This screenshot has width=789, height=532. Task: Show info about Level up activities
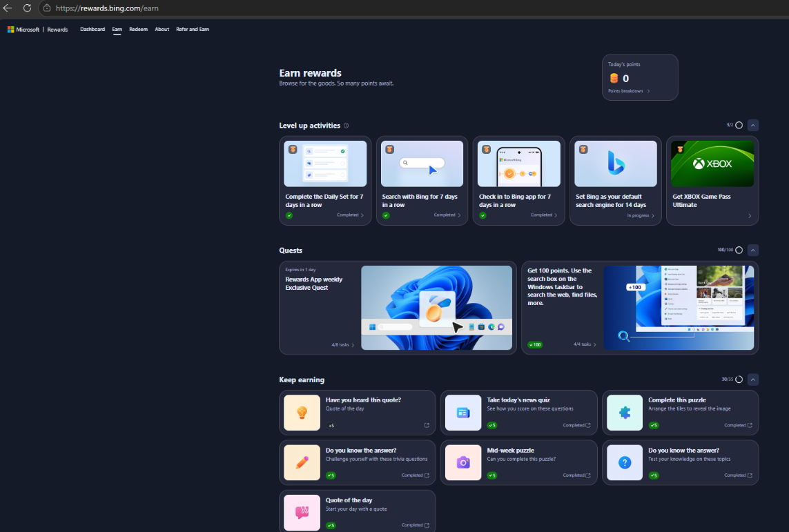pyautogui.click(x=347, y=126)
